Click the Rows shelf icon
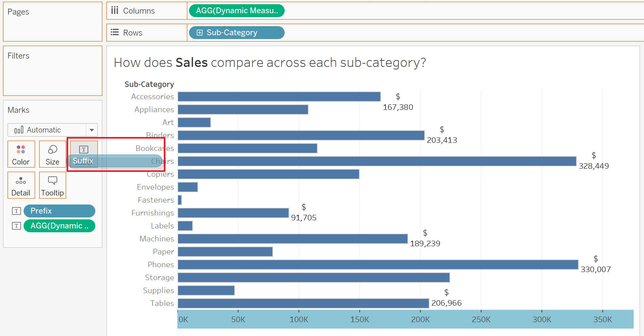644x336 pixels. point(115,32)
